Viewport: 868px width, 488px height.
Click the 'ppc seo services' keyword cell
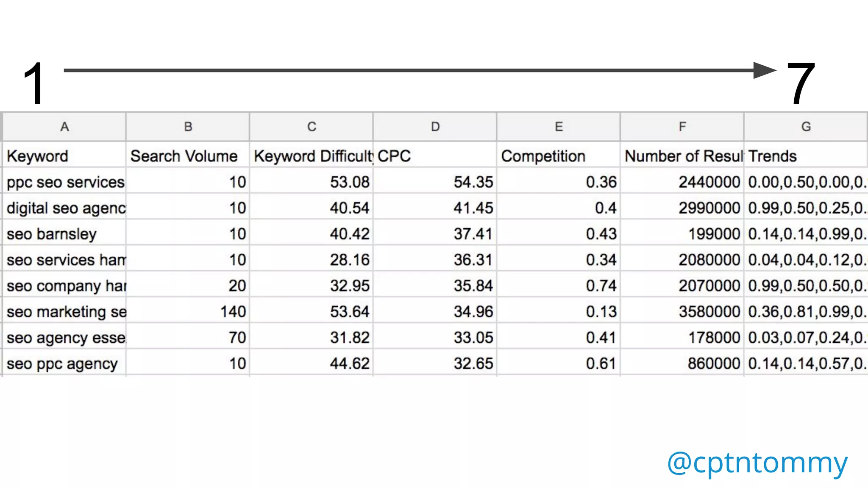[65, 182]
